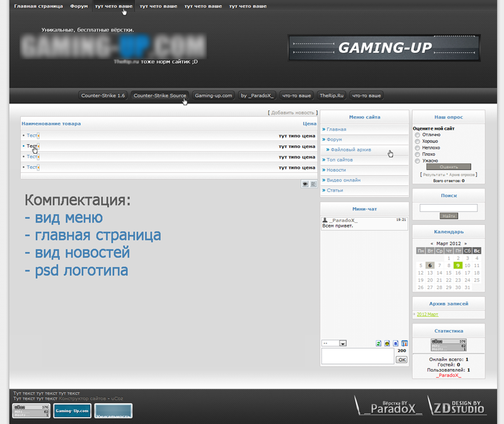Click the list layout icon beside eye icon
Viewport: 504px width, 424px height.
[x=313, y=184]
